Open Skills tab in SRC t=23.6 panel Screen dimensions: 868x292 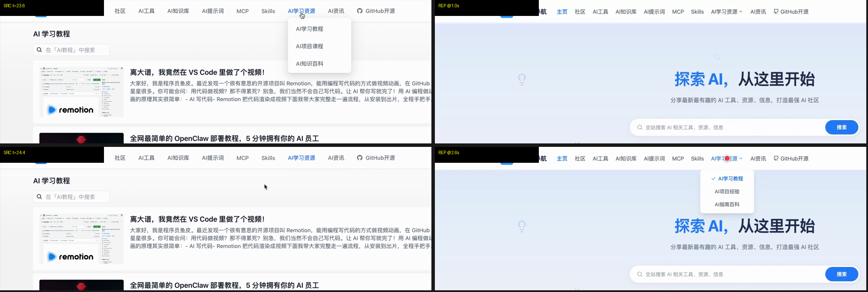[x=268, y=11]
